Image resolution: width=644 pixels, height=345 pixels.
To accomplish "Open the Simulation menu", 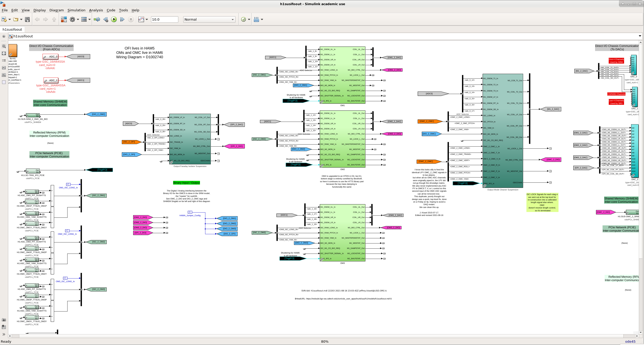I will coord(76,10).
